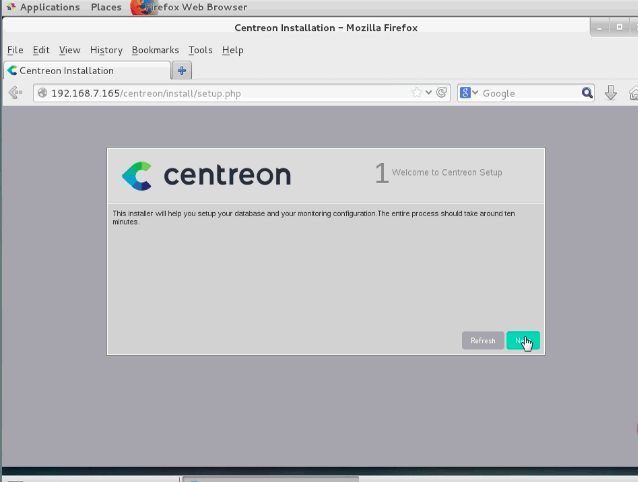Click the Centreon logo
This screenshot has width=638, height=482.
click(x=206, y=175)
